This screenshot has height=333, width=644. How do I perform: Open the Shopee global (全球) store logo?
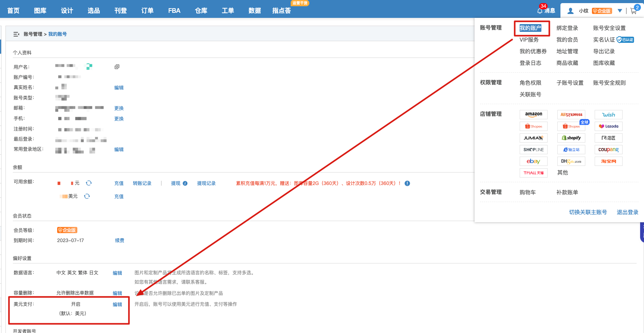571,126
